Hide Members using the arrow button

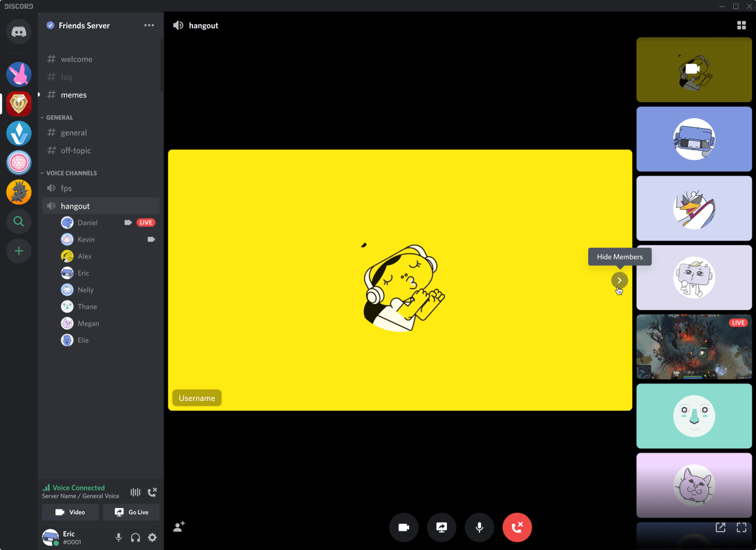click(x=619, y=280)
